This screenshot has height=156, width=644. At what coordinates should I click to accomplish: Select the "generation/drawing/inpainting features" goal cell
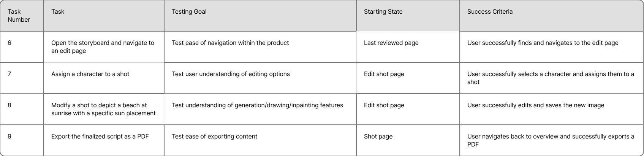pos(257,105)
